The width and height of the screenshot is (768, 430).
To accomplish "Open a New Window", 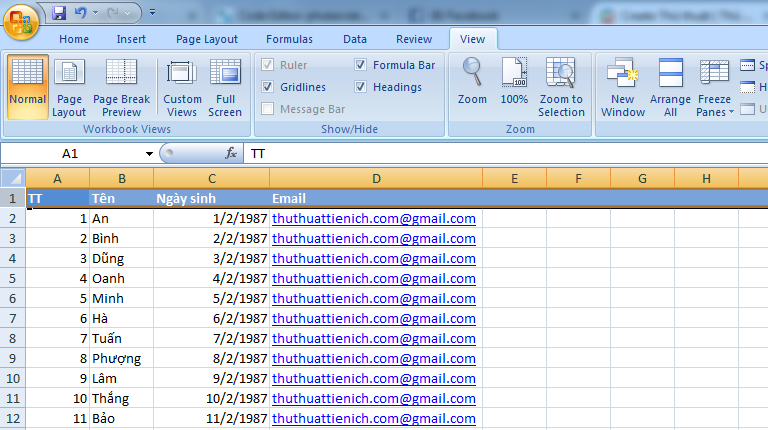I will [x=622, y=87].
